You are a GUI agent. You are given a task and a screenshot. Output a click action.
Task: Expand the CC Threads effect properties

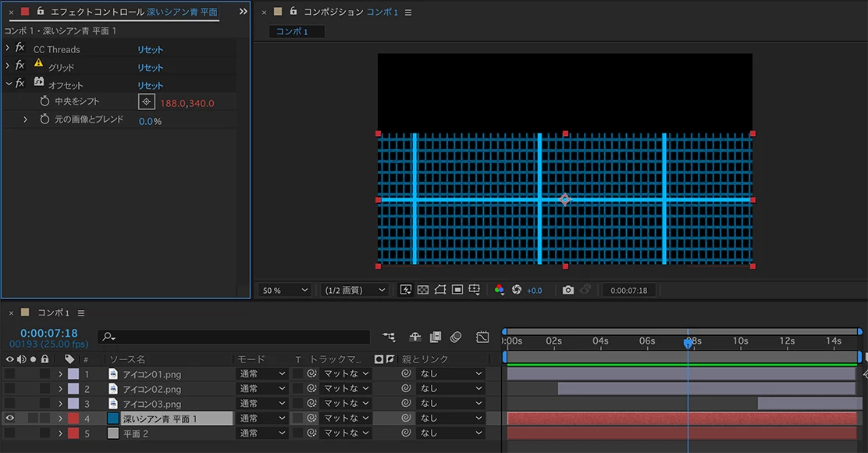tap(8, 48)
